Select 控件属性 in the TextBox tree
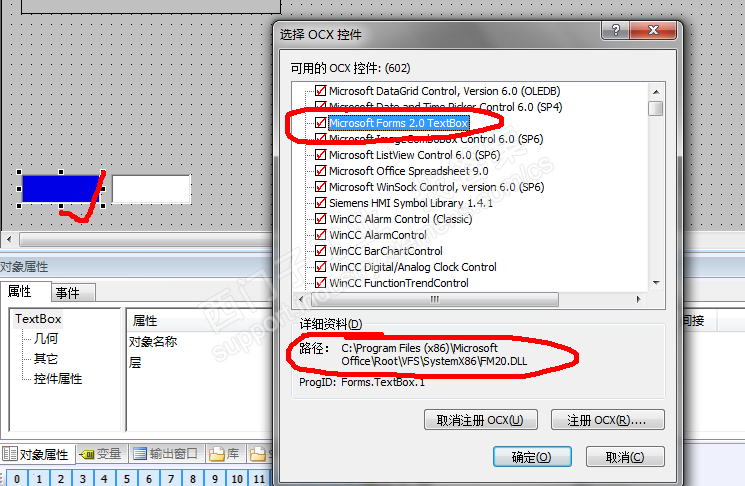 click(x=58, y=379)
